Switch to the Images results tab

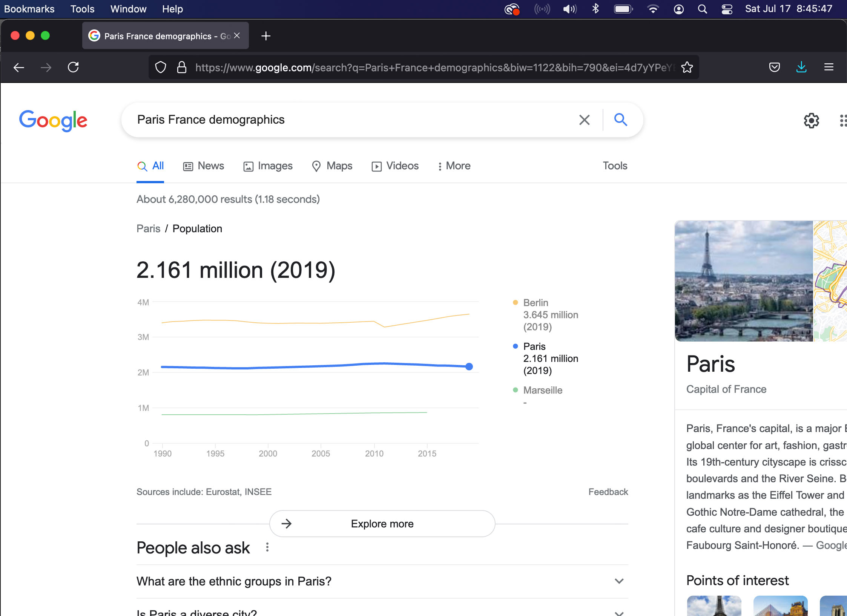tap(268, 166)
